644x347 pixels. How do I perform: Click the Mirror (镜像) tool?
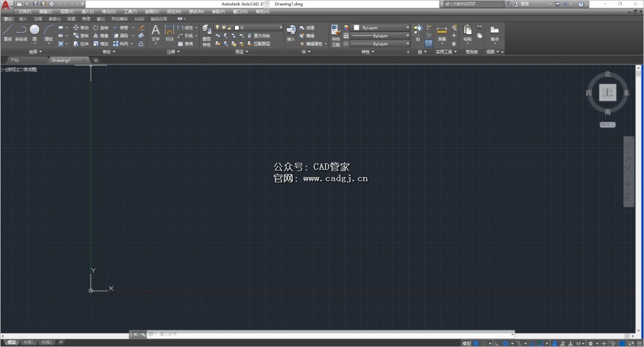pos(101,36)
